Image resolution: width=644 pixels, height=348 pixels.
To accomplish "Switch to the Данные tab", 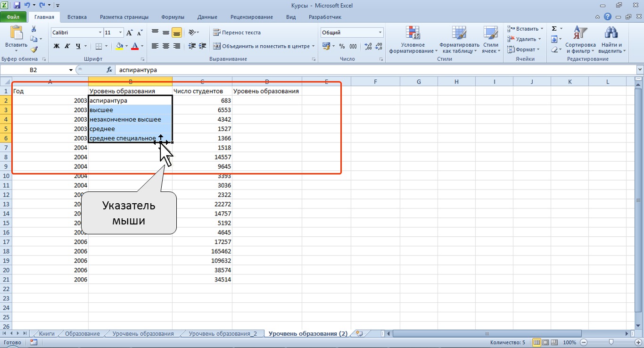I will tap(207, 17).
